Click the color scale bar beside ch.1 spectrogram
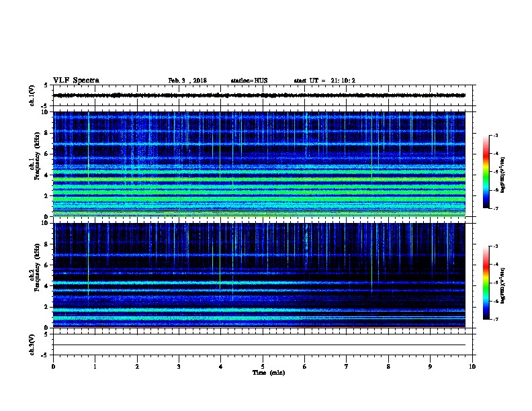The width and height of the screenshot is (532, 411). click(486, 172)
